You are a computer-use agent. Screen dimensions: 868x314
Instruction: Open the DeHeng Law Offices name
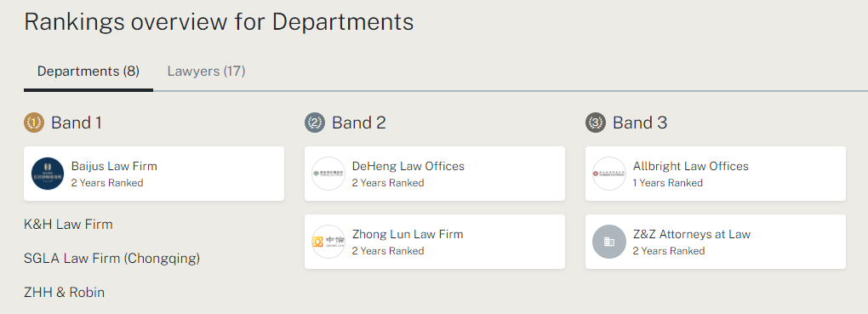(x=408, y=166)
